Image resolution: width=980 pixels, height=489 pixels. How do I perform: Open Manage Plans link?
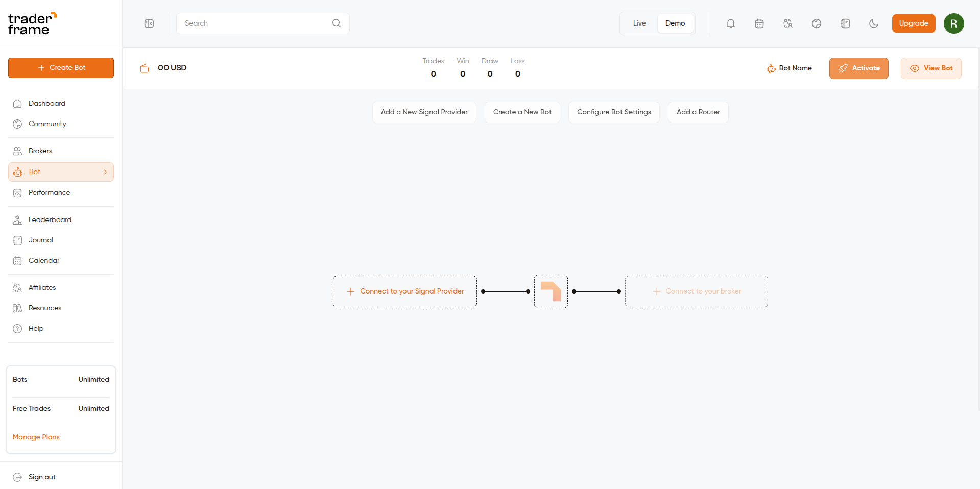tap(36, 437)
